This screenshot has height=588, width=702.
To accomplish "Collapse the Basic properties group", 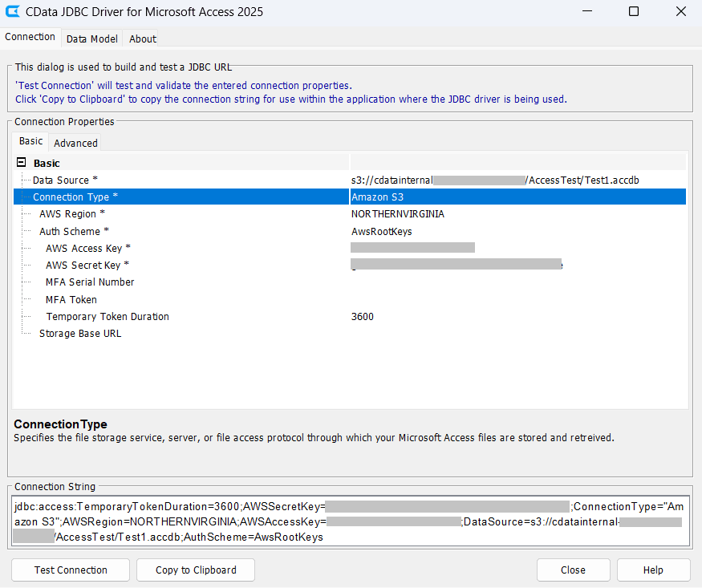I will tap(21, 163).
